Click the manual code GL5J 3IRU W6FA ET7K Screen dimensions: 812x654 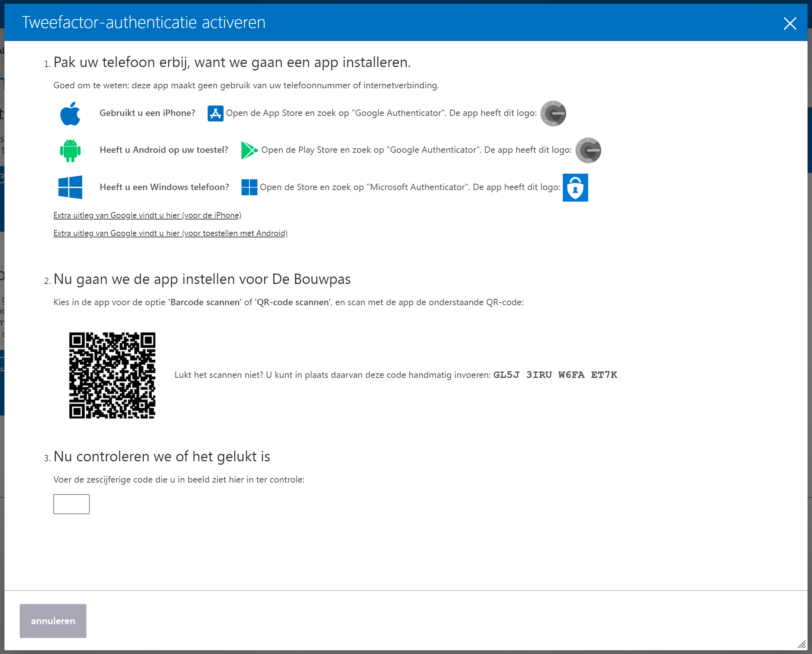click(555, 375)
